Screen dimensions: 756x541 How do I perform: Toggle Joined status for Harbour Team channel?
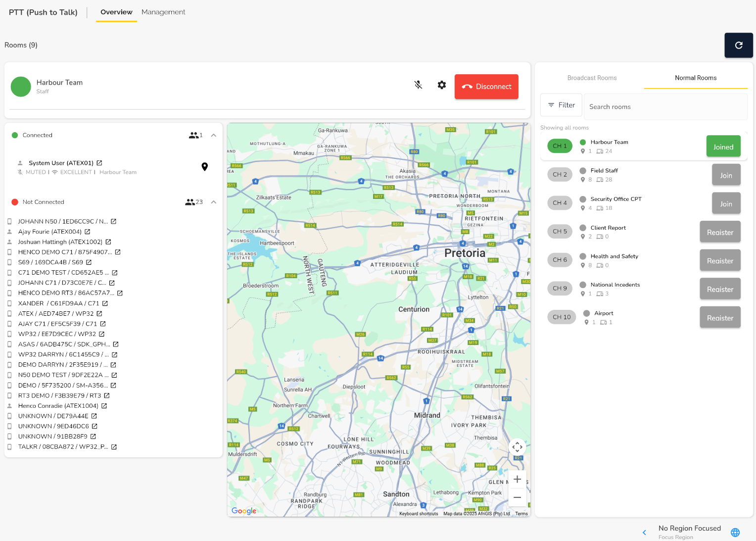click(x=723, y=146)
